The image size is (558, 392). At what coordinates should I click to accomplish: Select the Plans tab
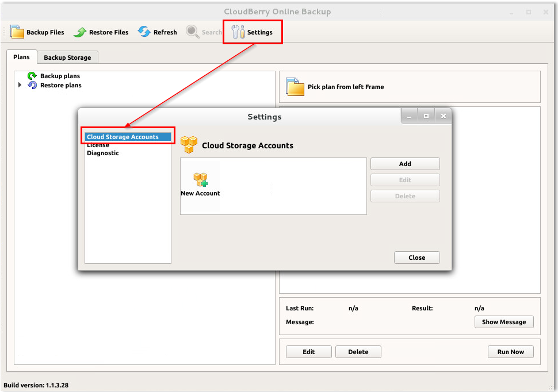pos(21,57)
